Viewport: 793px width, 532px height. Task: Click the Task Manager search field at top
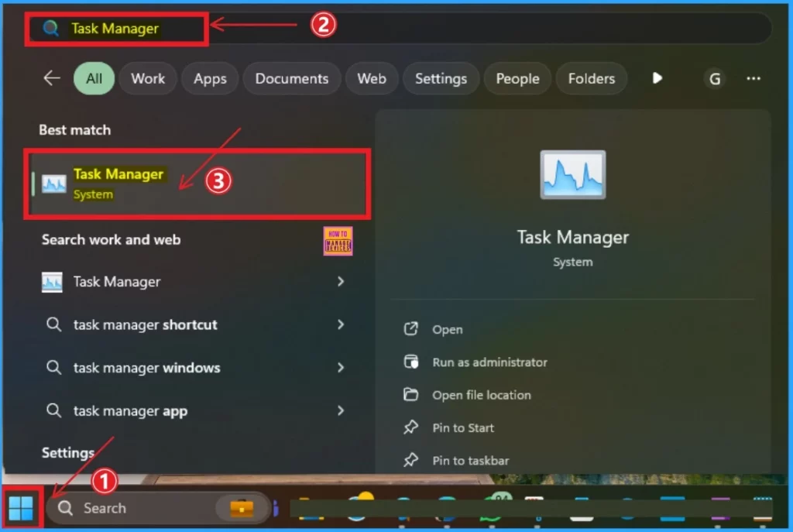click(399, 29)
